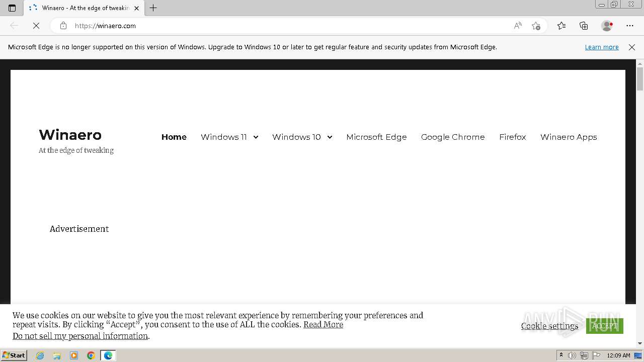The image size is (644, 362).
Task: Open Cookie settings
Action: coord(549,326)
